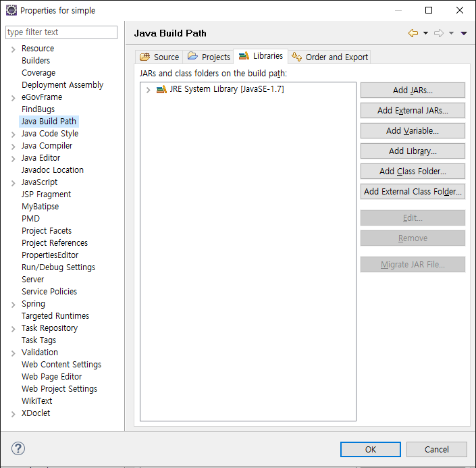Expand the JRE System Library node
This screenshot has height=468, width=476.
click(149, 89)
